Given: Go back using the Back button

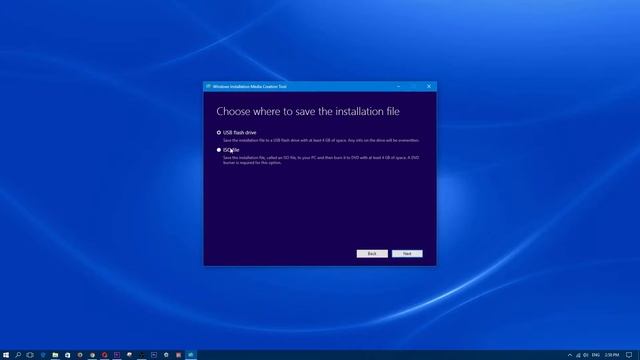Looking at the screenshot, I should coord(372,253).
